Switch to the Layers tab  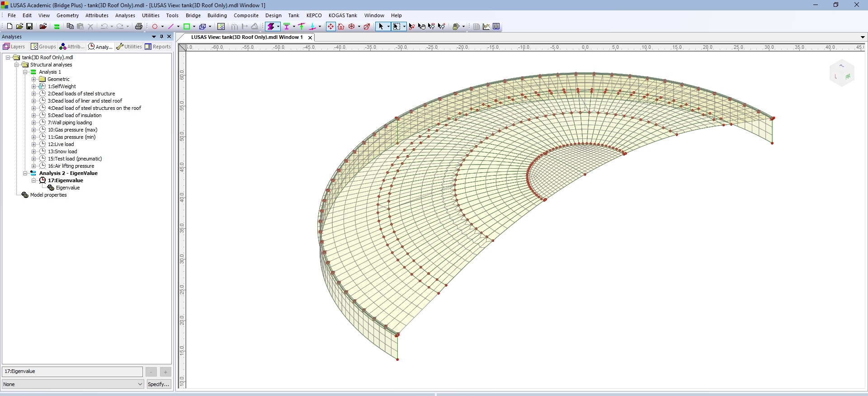pyautogui.click(x=14, y=47)
